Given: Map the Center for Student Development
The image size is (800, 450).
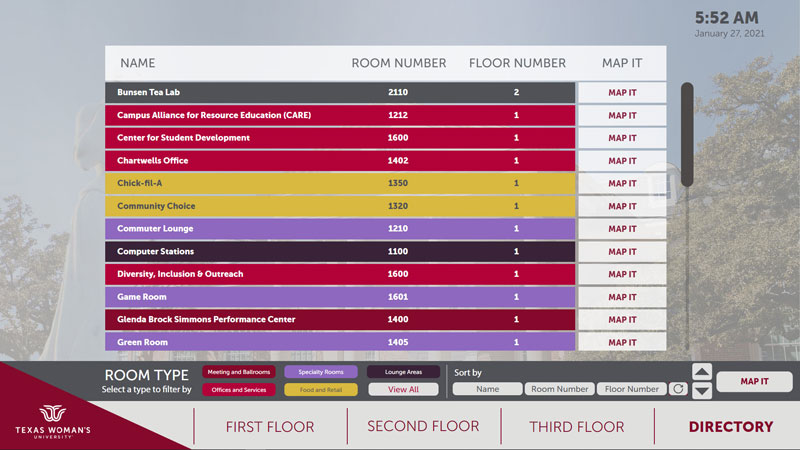Looking at the screenshot, I should (x=622, y=138).
